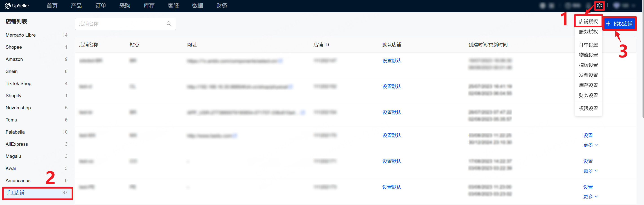Click the first 设置 link in actions column
This screenshot has width=644, height=205.
[x=588, y=135]
